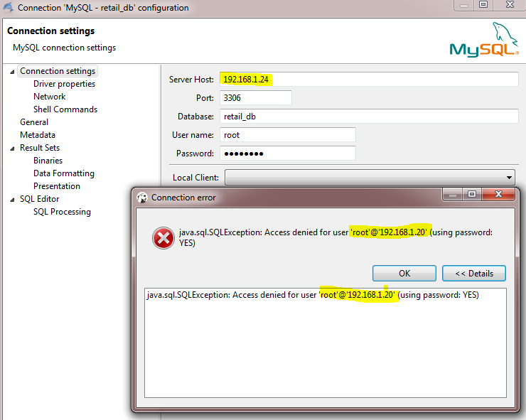Open Data Formatting settings page
The width and height of the screenshot is (526, 420).
point(64,173)
